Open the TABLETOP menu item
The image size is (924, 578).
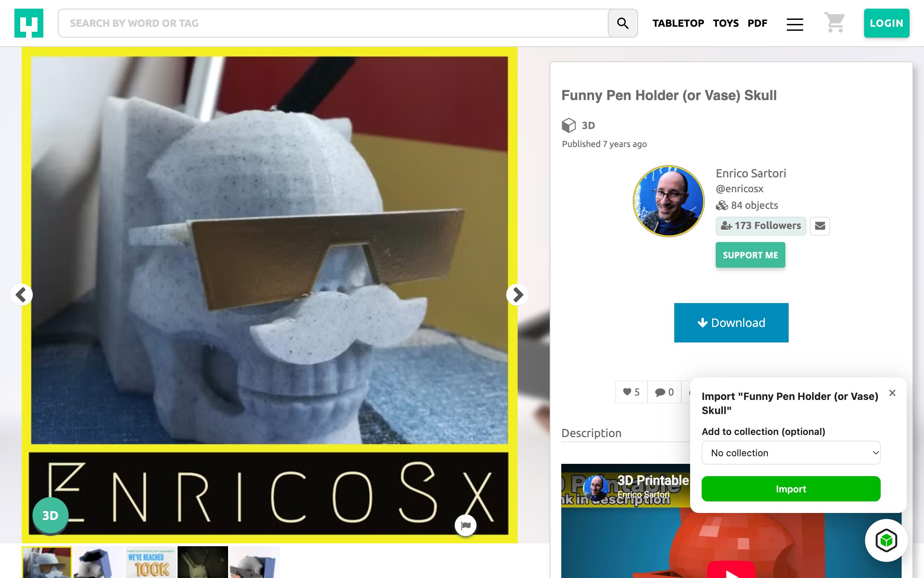[x=678, y=23]
